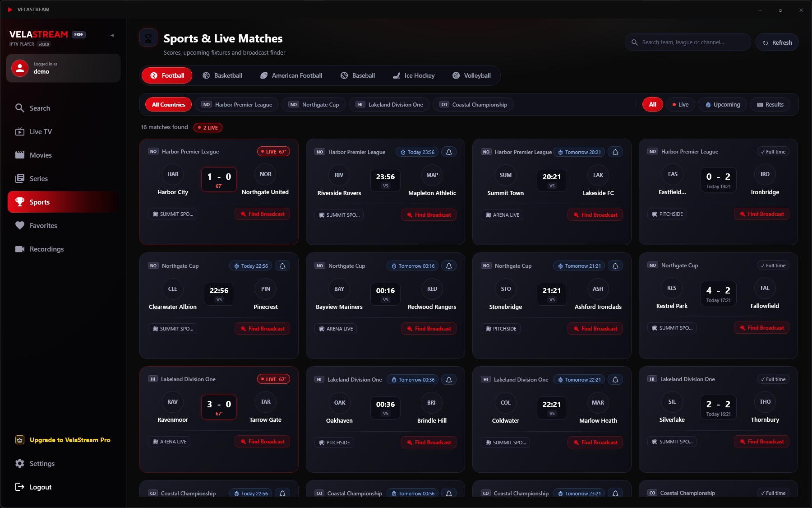Click the Sports & Live Matches header icon

148,38
